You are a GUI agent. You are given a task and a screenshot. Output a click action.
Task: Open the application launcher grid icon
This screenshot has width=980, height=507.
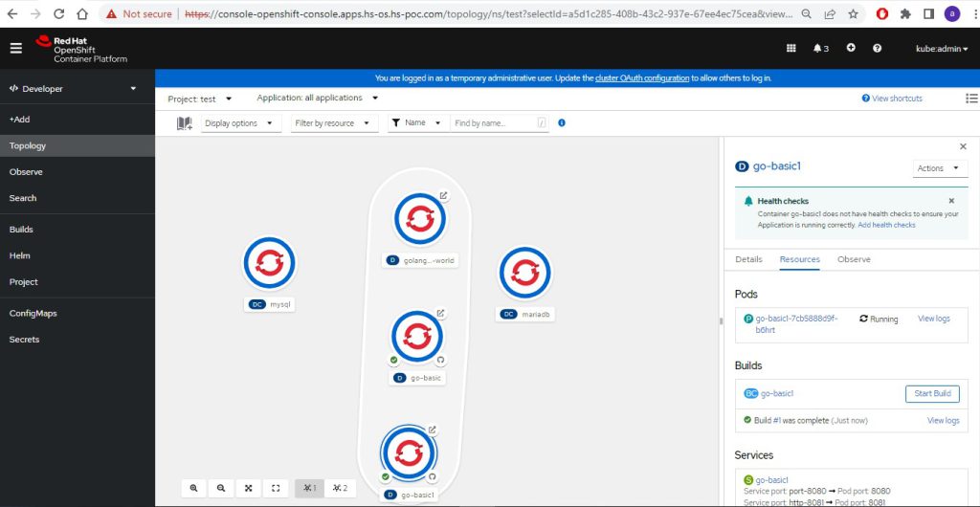pos(791,48)
